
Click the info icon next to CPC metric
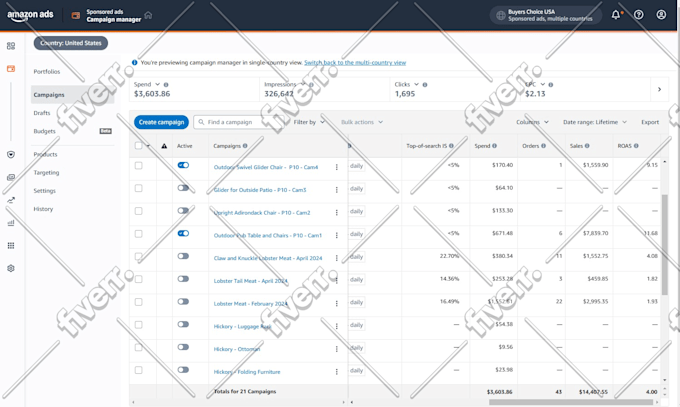pos(551,85)
